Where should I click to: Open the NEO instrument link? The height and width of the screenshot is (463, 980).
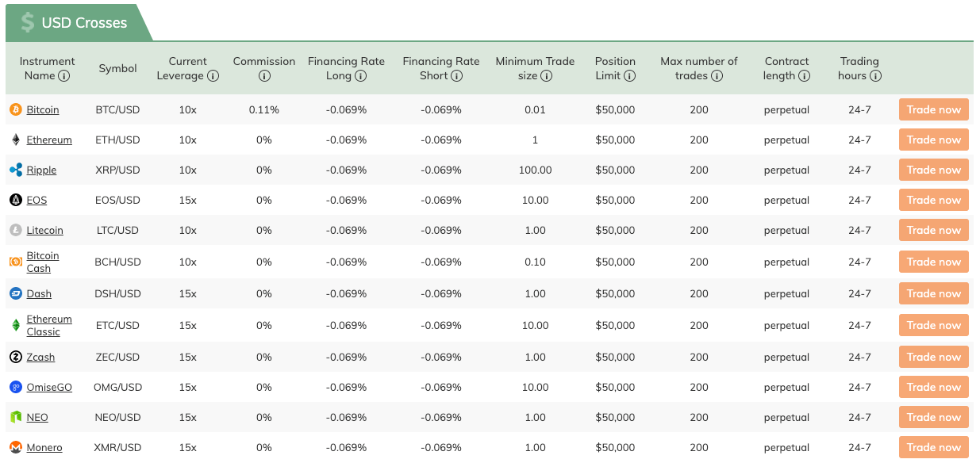tap(37, 417)
